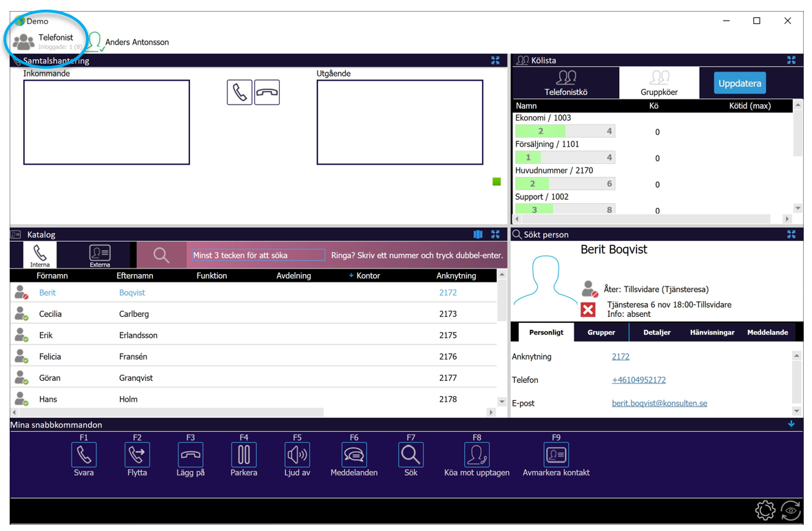This screenshot has height=531, width=812.
Task: Select the Erik Erlandsson row
Action: coord(253,335)
